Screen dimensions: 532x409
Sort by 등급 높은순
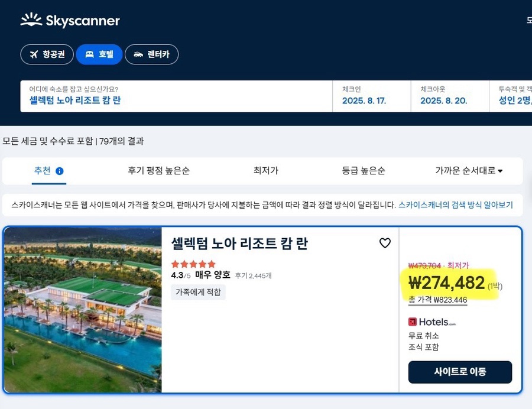pos(364,171)
